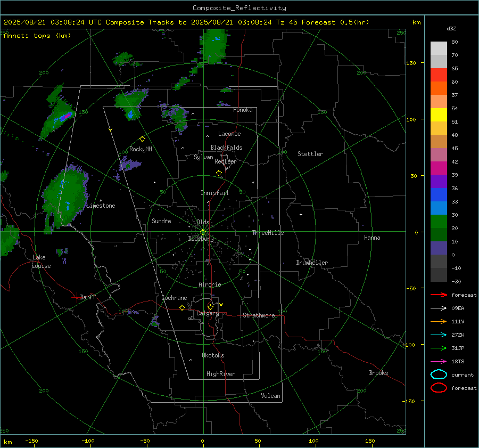Click the Calgary city label

click(208, 313)
